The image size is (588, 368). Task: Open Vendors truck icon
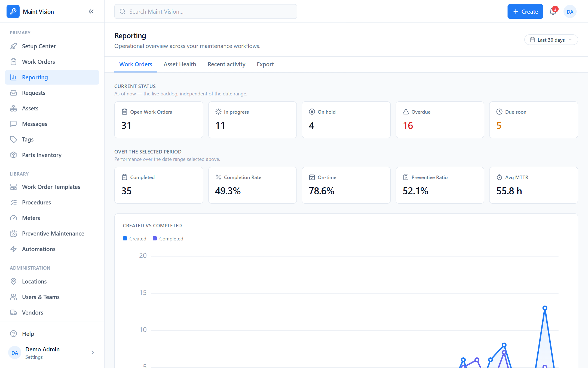point(13,313)
